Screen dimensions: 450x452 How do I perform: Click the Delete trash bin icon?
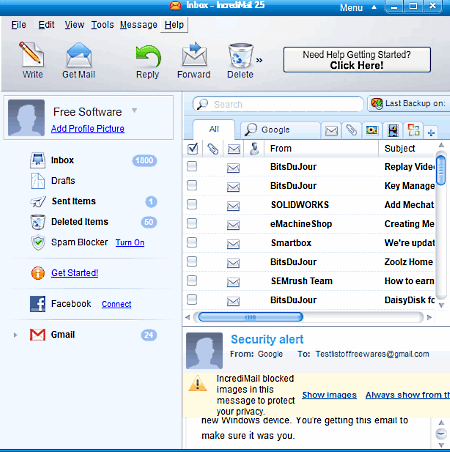(x=240, y=55)
